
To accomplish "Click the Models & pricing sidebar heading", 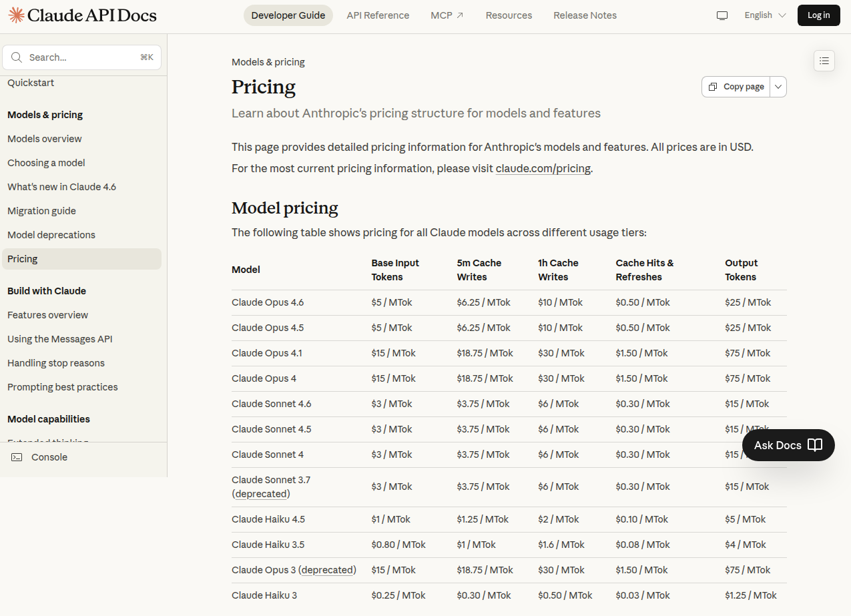I will point(45,115).
